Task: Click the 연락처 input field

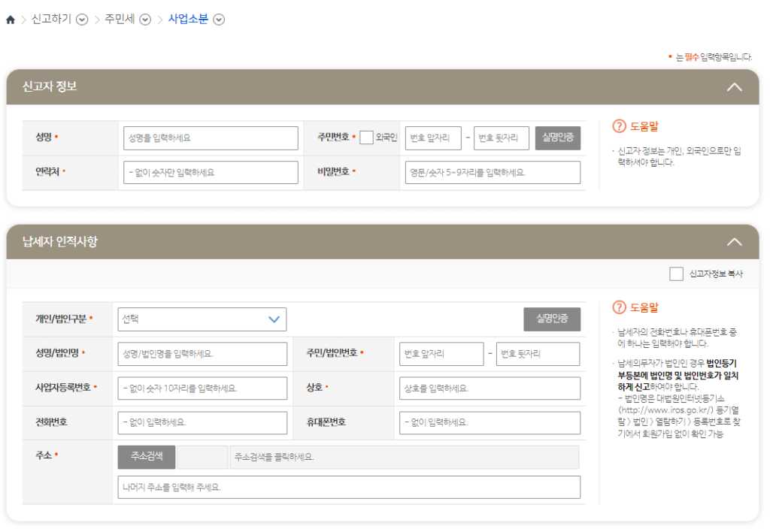Action: (x=211, y=172)
